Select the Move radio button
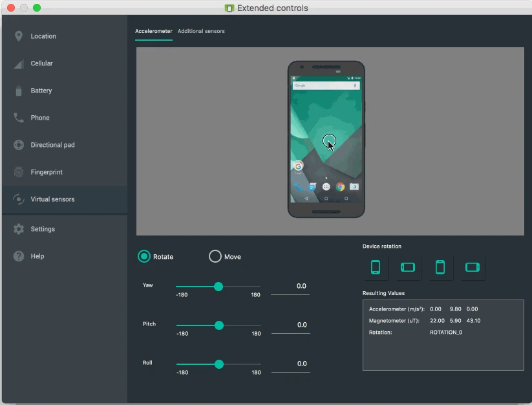Screen dimensions: 532x405 point(215,256)
